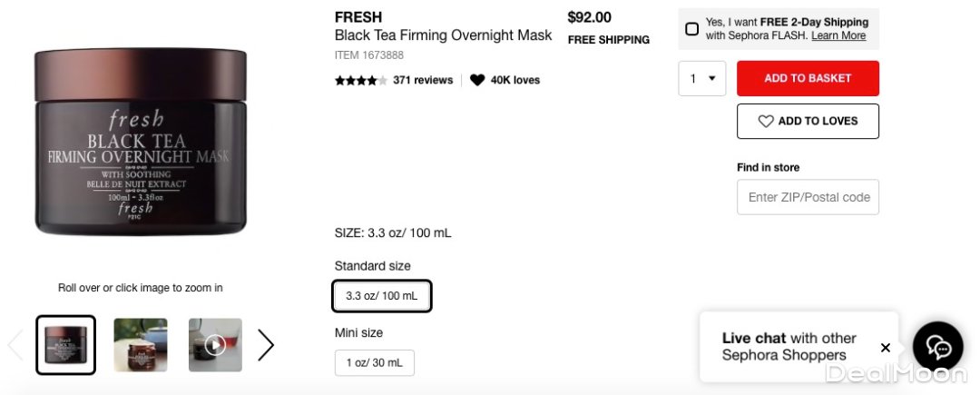
Task: Show previous thumbnails with left arrow
Action: coord(15,345)
